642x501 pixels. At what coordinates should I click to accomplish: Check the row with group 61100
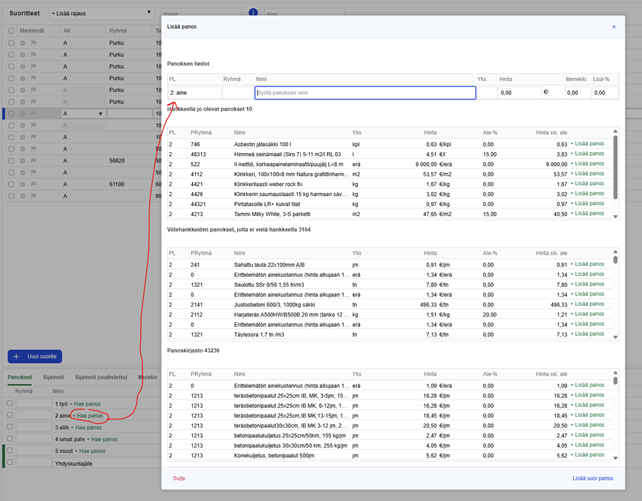(11, 184)
